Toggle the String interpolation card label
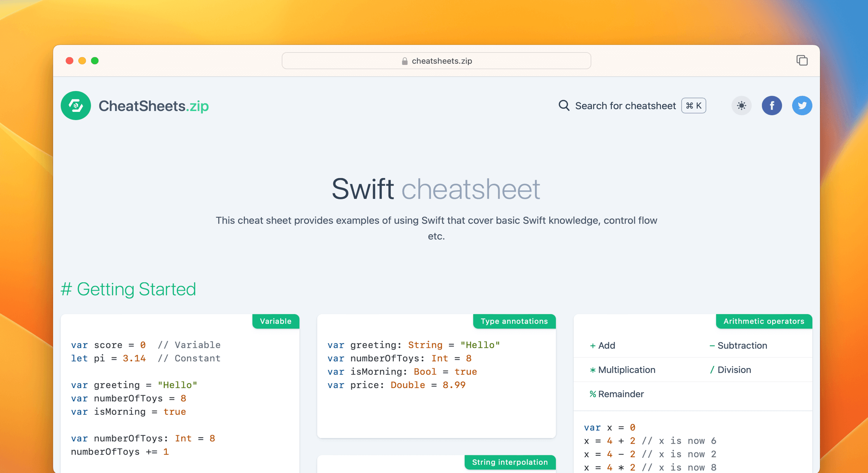 510,462
